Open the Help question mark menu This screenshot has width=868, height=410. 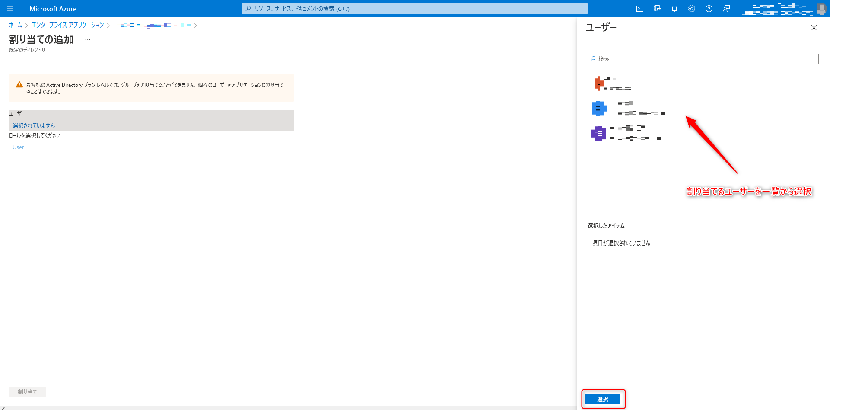point(709,9)
